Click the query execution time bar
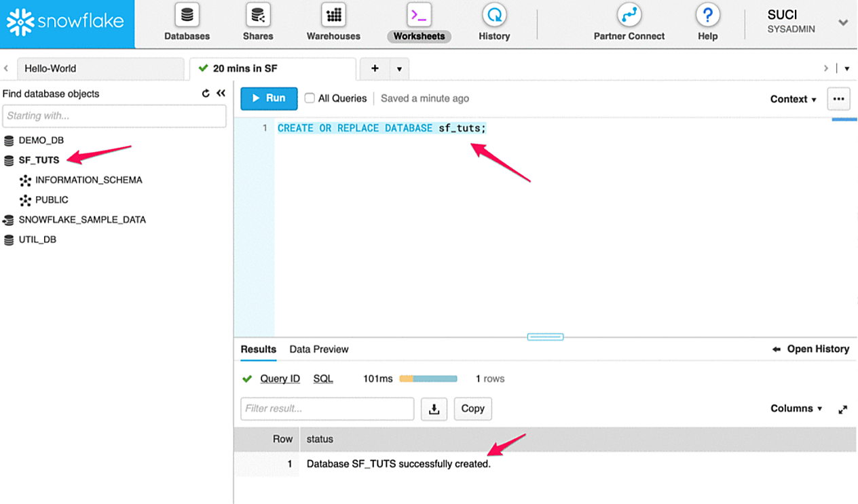Viewport: 858px width, 504px height. tap(428, 379)
